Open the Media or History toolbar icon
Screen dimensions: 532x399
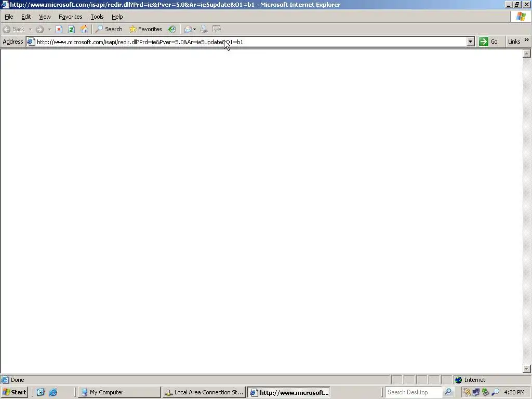pyautogui.click(x=172, y=29)
